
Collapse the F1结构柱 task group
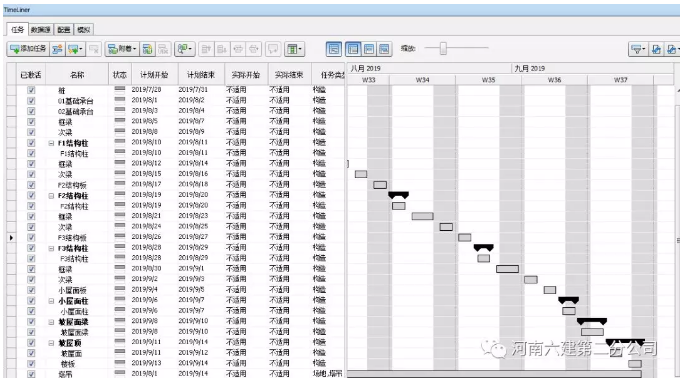pos(51,143)
